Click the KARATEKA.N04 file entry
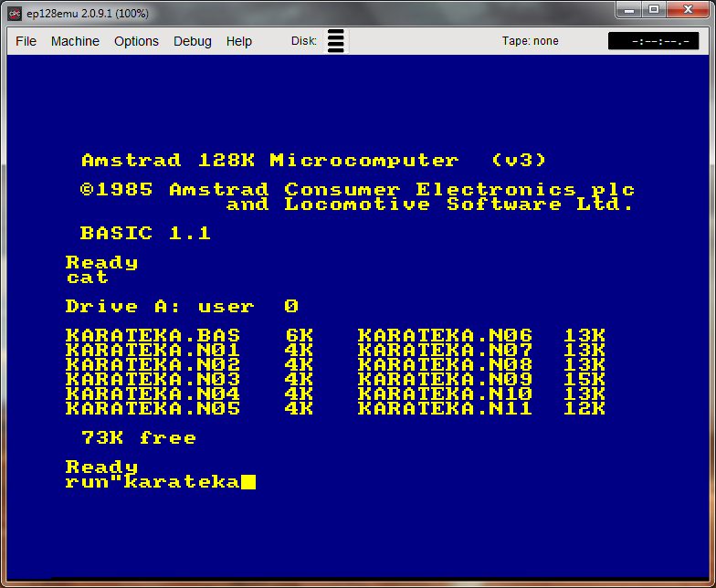This screenshot has height=588, width=716. 153,394
